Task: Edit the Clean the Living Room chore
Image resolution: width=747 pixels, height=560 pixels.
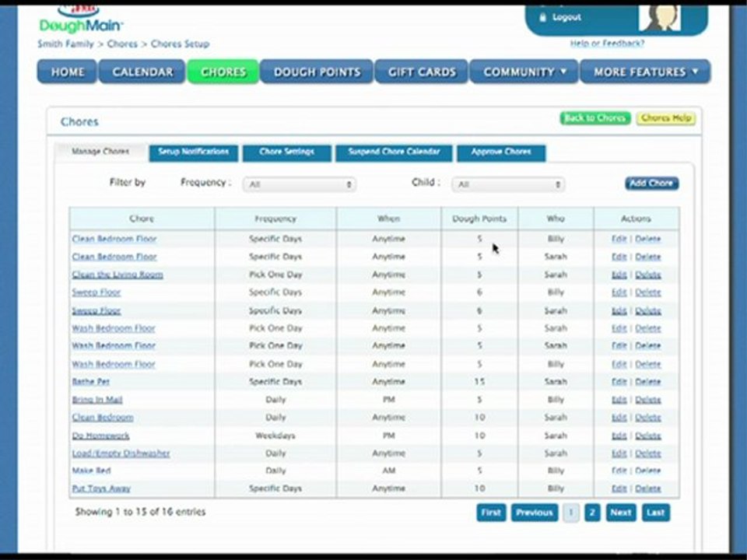Action: click(x=619, y=275)
